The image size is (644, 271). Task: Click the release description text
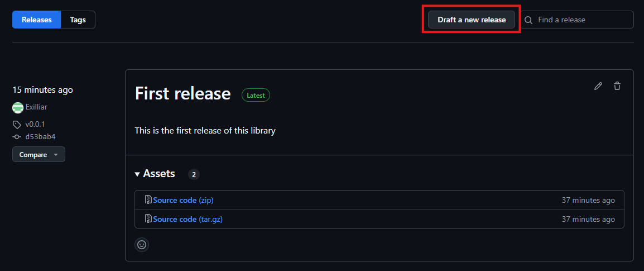[205, 131]
